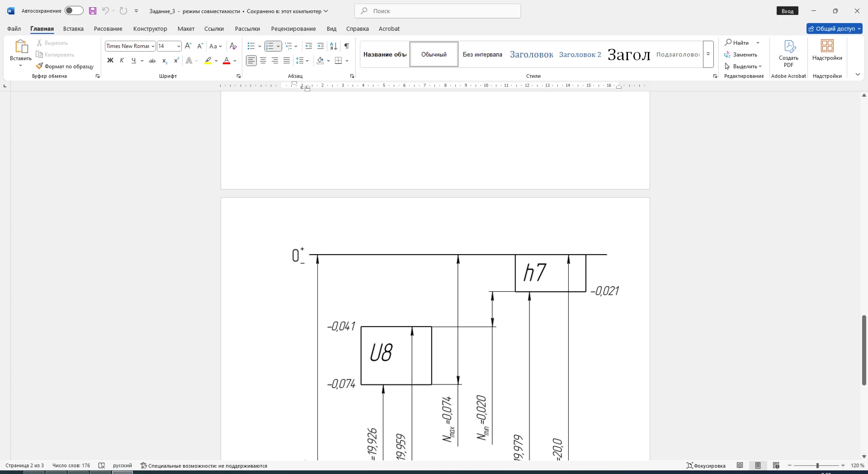
Task: Center align the paragraph text
Action: point(263,61)
